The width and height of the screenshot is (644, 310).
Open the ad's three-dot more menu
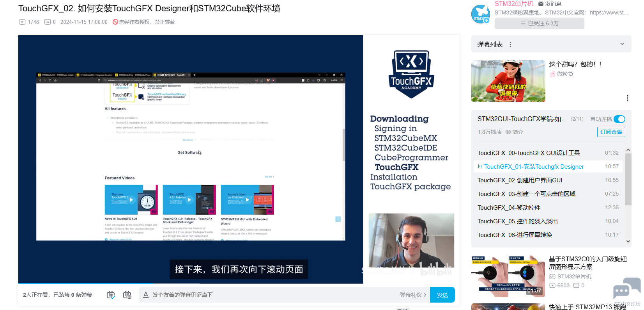pos(627,98)
